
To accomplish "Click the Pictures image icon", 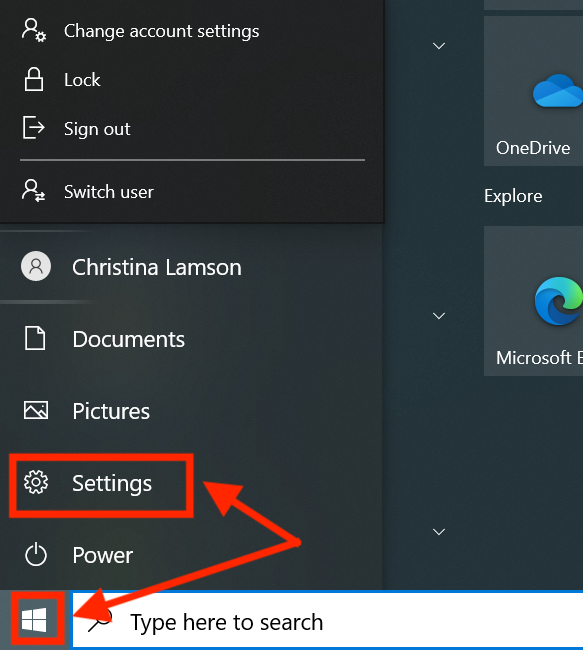I will click(36, 410).
